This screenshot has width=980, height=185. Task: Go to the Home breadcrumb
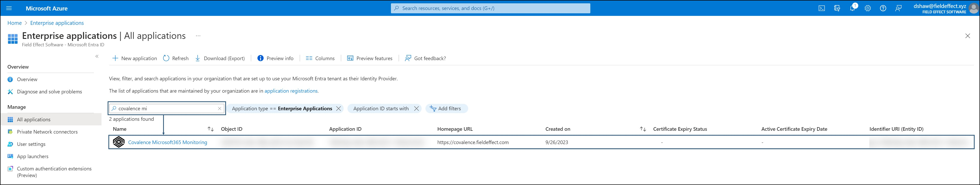[15, 23]
